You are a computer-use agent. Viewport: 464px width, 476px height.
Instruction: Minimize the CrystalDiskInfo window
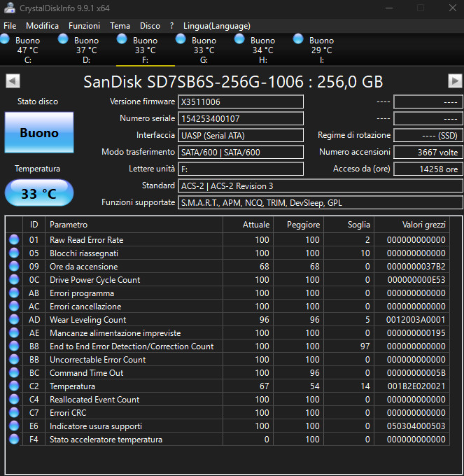[x=389, y=8]
